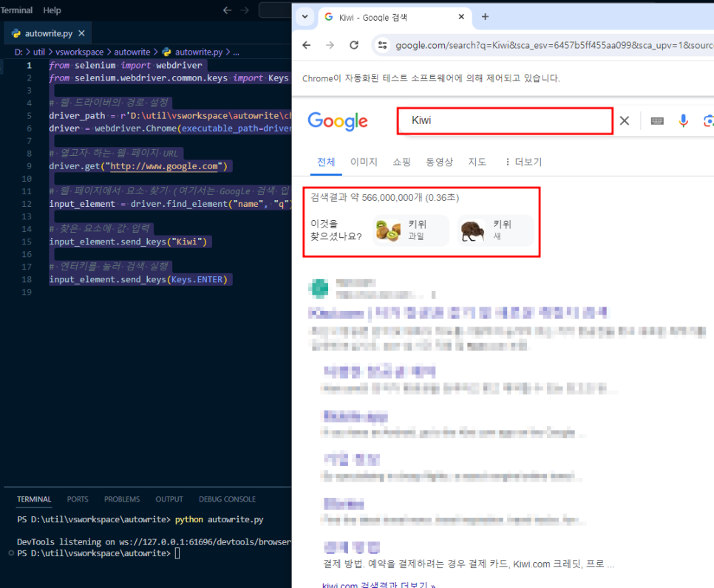
Task: Open the Help menu in VS Code
Action: click(52, 10)
